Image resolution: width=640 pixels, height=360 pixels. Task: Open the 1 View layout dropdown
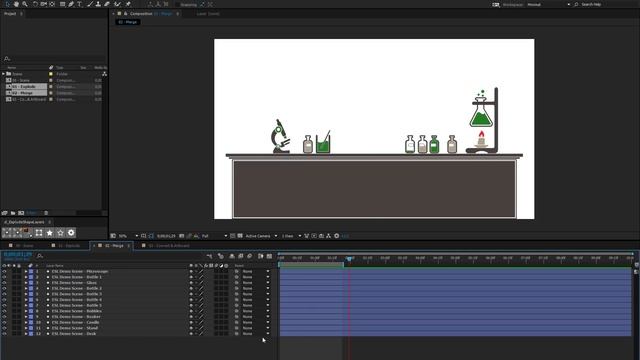291,236
